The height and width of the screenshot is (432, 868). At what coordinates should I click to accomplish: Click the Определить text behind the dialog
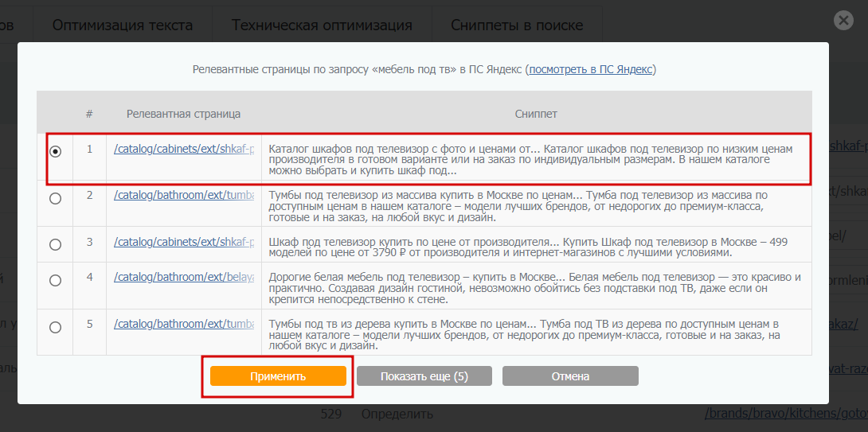pos(397,414)
